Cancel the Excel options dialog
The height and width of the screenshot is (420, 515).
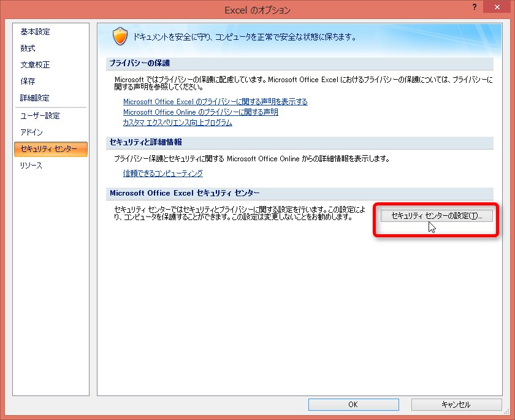457,405
